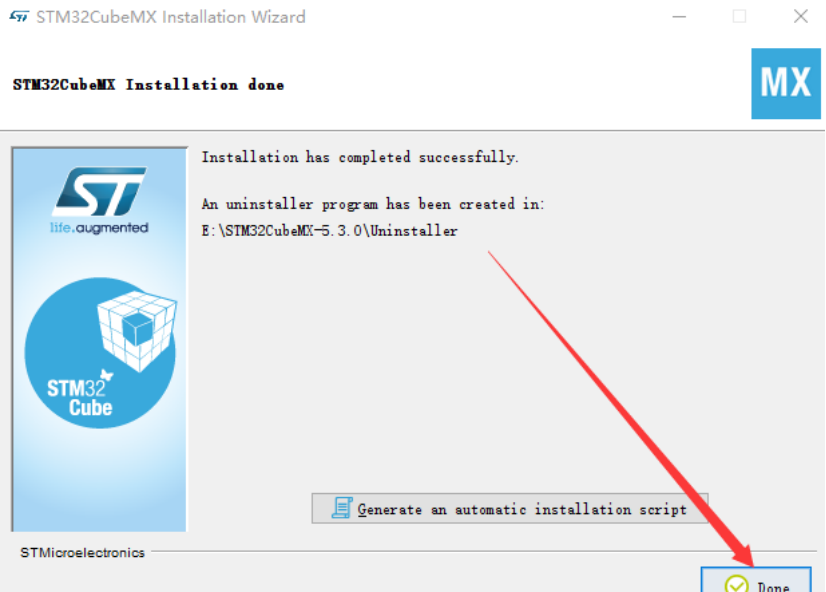Click the Installation has completed successfully text
This screenshot has height=592, width=826.
(360, 157)
